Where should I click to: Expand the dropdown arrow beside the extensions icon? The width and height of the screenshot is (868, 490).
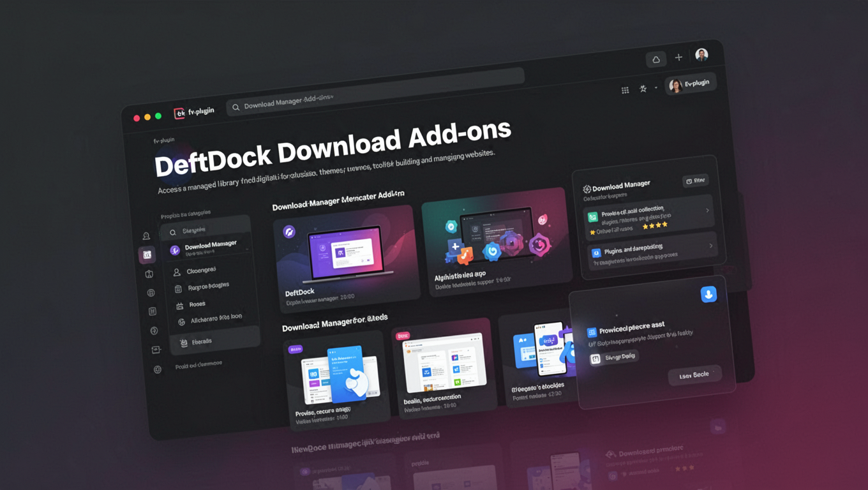point(655,88)
